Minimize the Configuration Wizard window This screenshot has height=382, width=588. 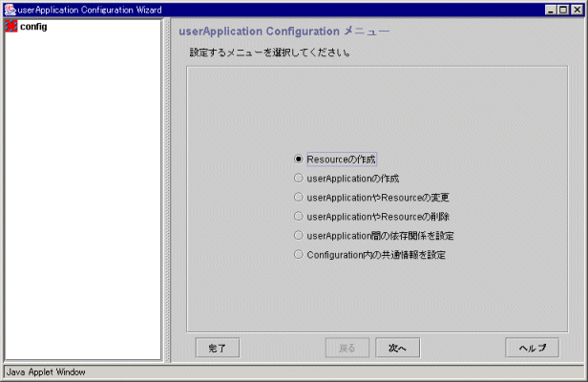click(x=551, y=10)
